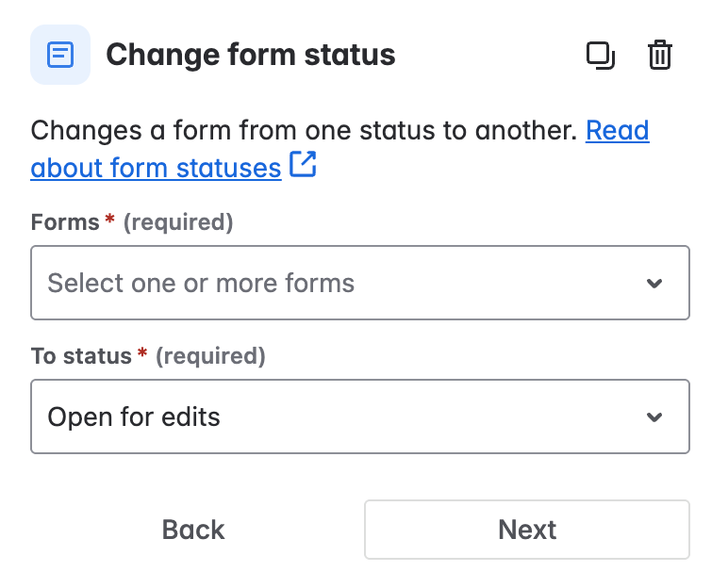
Task: Click the external link arrow icon
Action: point(303,166)
